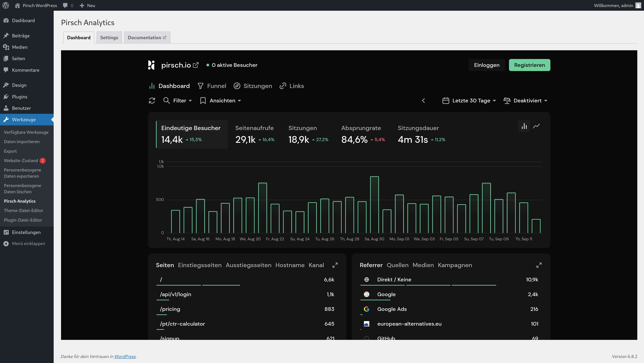The image size is (644, 363).
Task: Switch chart to line graph view
Action: (536, 126)
